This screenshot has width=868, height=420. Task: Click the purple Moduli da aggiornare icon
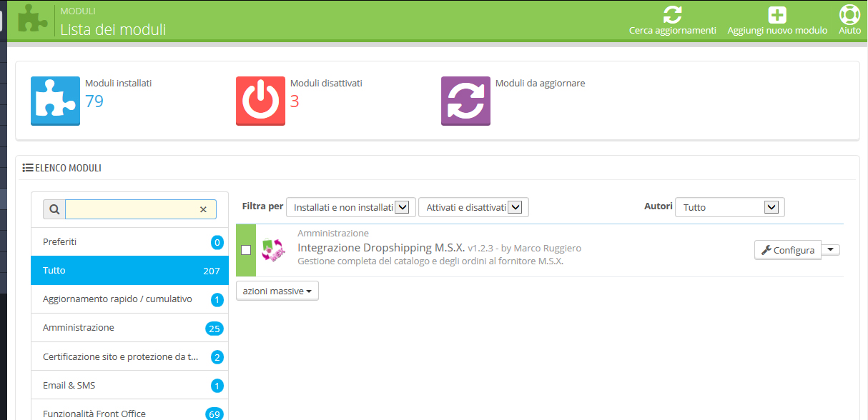(465, 101)
